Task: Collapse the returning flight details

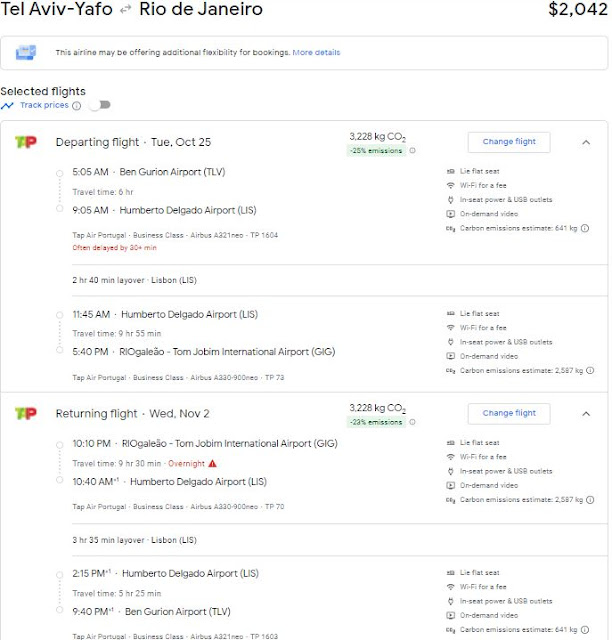Action: pyautogui.click(x=585, y=413)
